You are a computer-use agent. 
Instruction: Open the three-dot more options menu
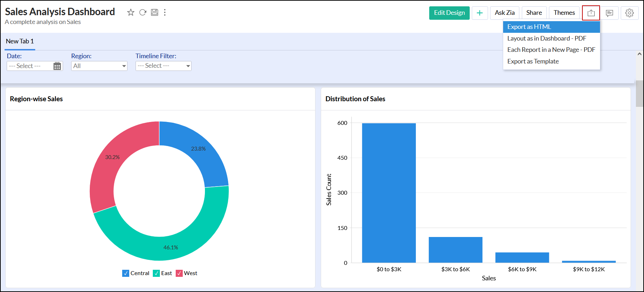coord(165,13)
